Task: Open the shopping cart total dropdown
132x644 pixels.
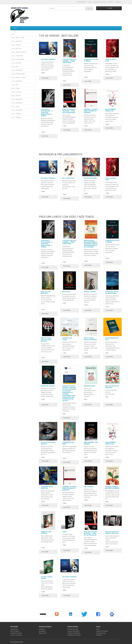Action: [x=109, y=8]
